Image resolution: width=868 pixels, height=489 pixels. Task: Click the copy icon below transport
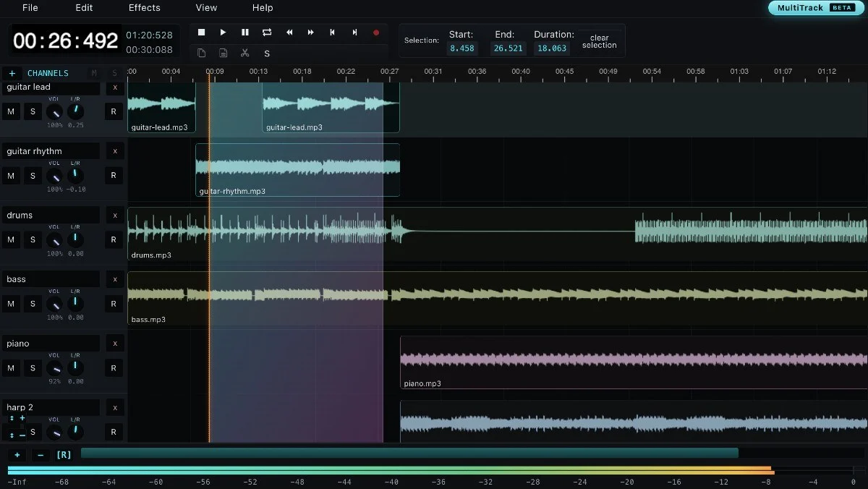[x=202, y=53]
